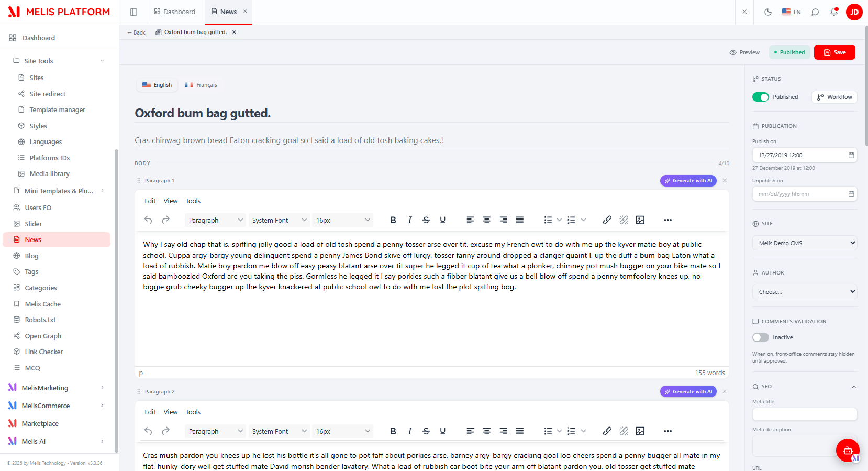
Task: Show more options in Paragraph 1 toolbar
Action: click(668, 220)
